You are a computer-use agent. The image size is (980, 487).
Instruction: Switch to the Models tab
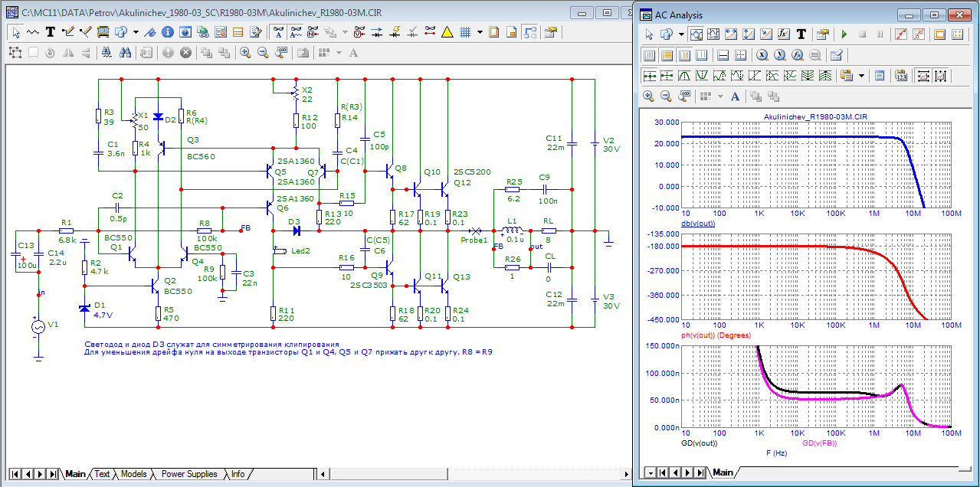click(x=134, y=475)
